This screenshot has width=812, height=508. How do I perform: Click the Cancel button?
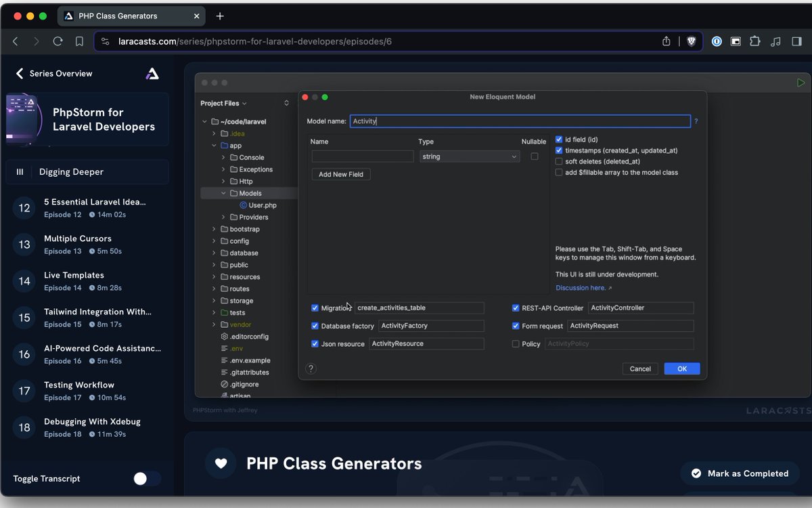point(640,368)
